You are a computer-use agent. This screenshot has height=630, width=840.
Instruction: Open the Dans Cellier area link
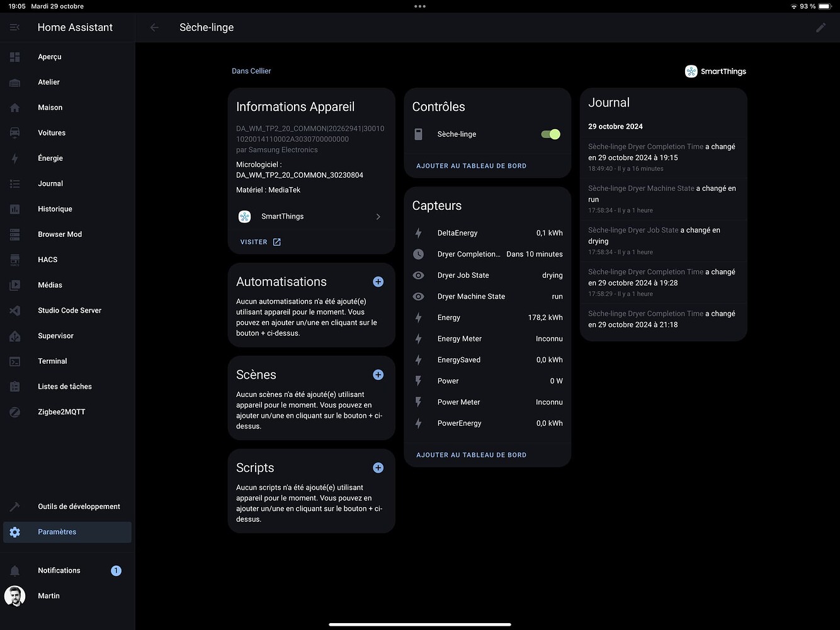(x=251, y=71)
